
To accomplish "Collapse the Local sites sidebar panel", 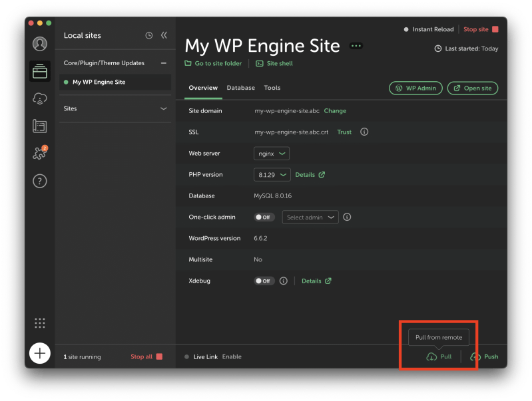I will coord(164,35).
